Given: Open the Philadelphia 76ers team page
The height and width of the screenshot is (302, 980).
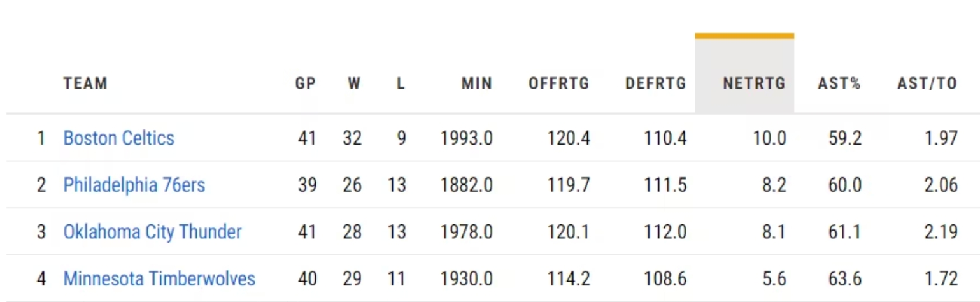Looking at the screenshot, I should pos(134,185).
